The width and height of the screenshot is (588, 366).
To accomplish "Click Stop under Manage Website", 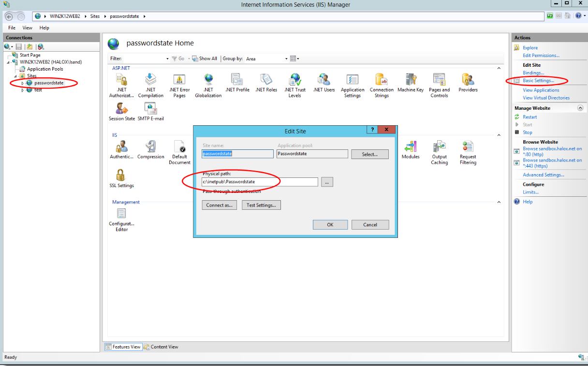I will [527, 132].
